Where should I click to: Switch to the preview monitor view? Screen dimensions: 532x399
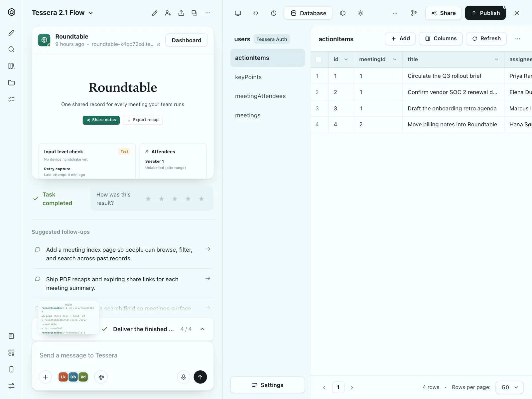point(238,13)
